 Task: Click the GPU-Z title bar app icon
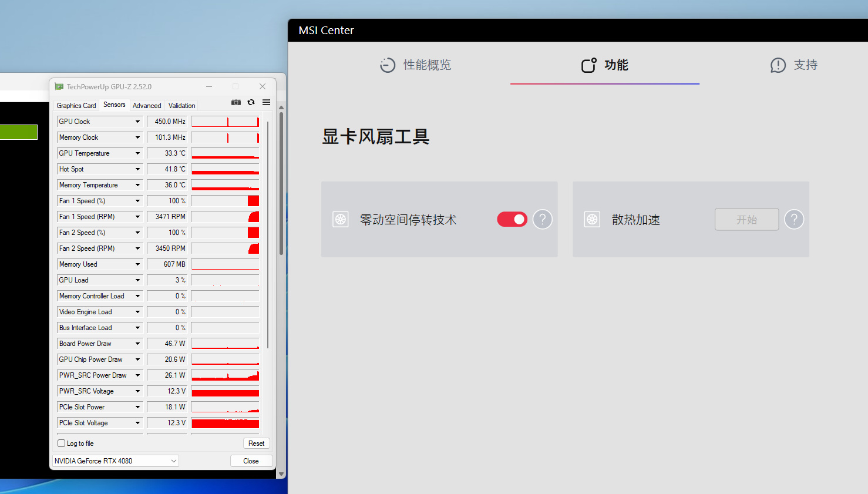(x=59, y=86)
